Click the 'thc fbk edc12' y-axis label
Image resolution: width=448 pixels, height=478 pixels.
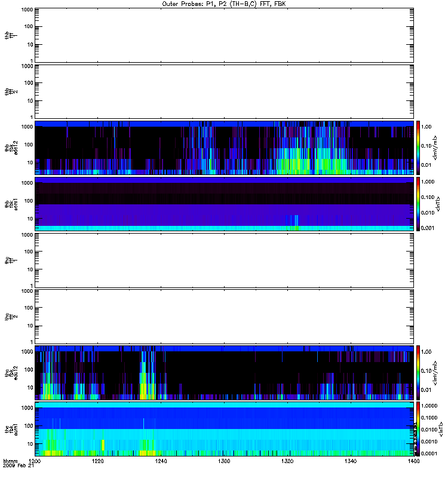click(x=11, y=372)
